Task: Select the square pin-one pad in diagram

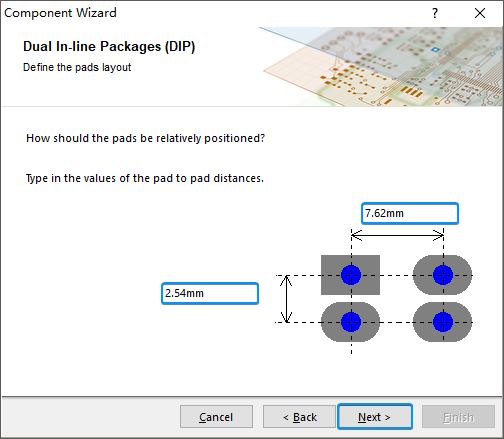Action: pyautogui.click(x=350, y=275)
